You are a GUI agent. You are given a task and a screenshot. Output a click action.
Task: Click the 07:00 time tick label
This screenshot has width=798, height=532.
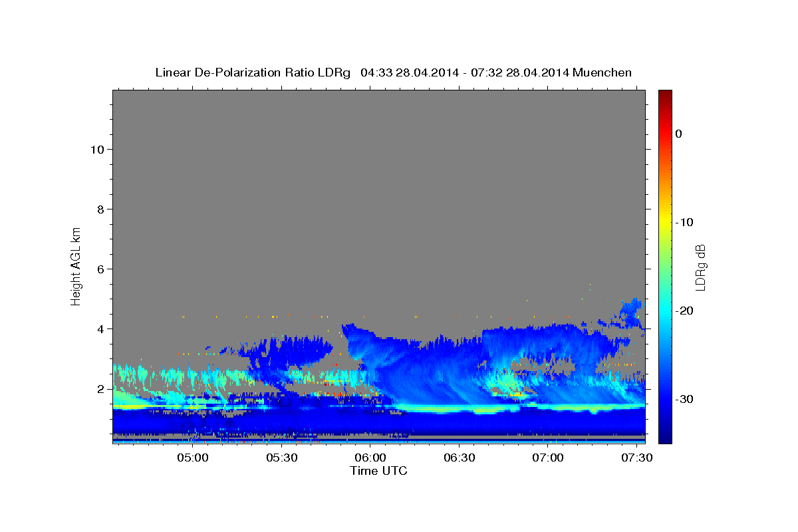[548, 458]
